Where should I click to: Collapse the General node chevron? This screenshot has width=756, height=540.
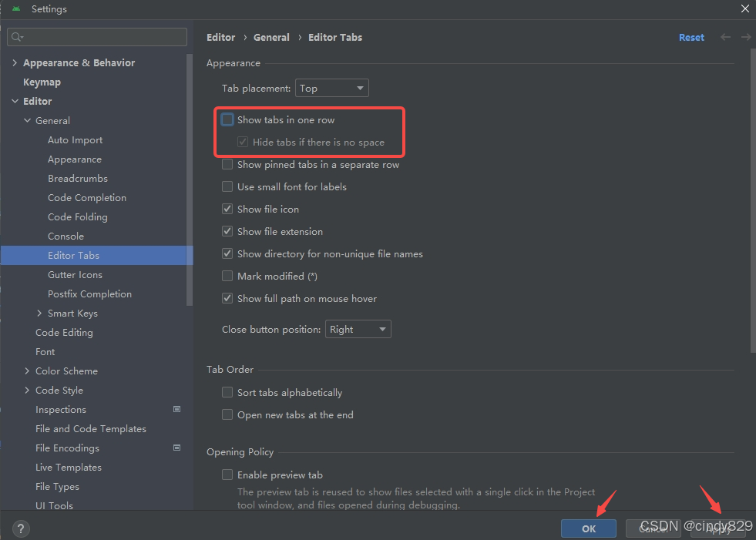[27, 120]
